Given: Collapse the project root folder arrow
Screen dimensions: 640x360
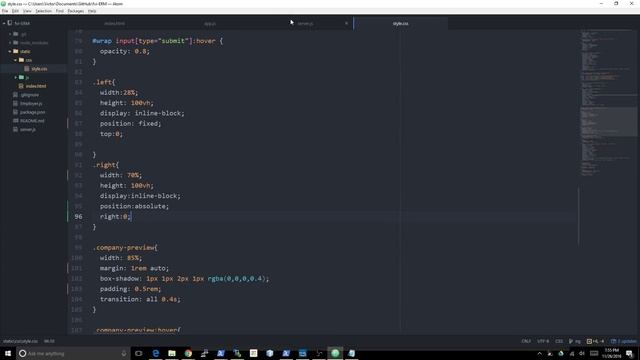Looking at the screenshot, I should [x=4, y=23].
